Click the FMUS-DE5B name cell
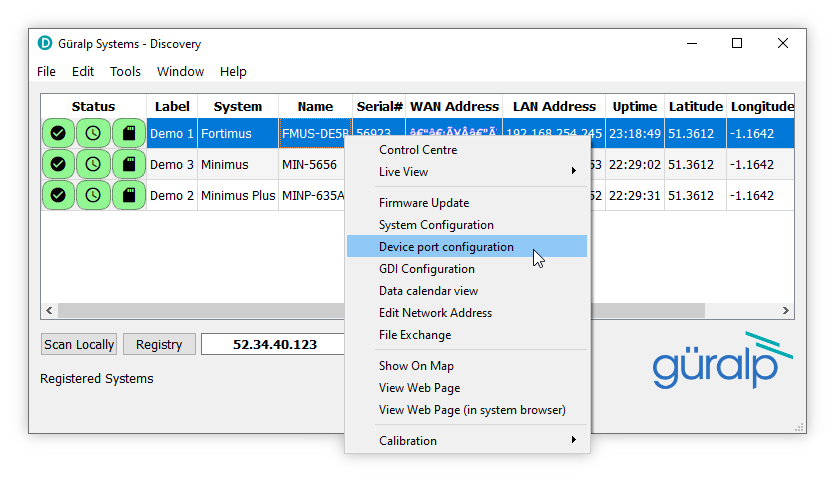This screenshot has width=835, height=482. click(x=315, y=133)
